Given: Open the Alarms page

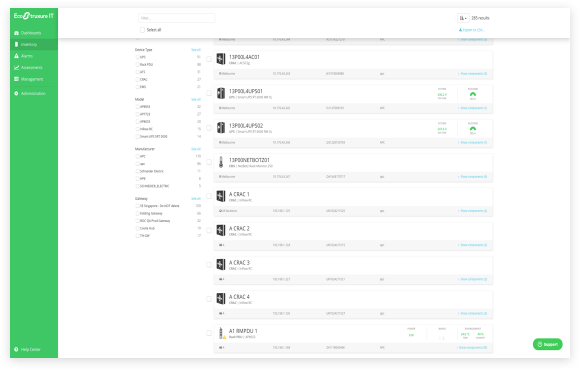Looking at the screenshot, I should point(23,56).
